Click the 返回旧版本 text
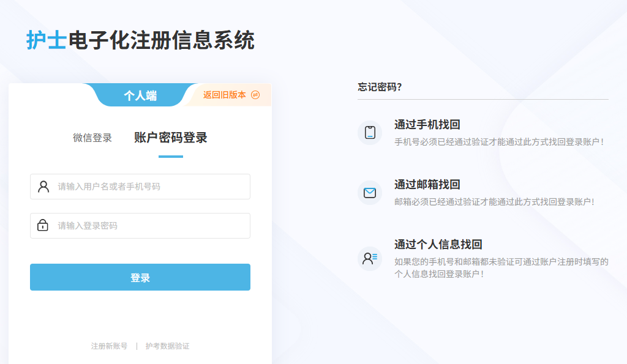 point(224,95)
